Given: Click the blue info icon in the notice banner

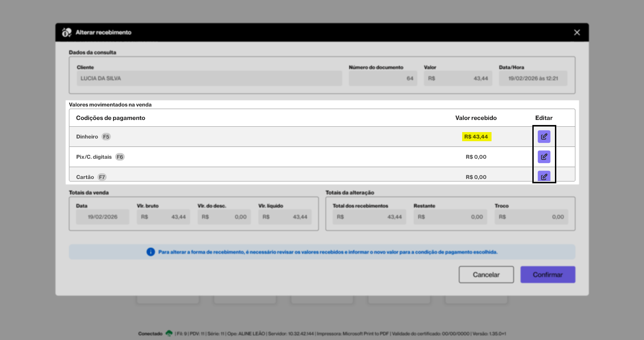Looking at the screenshot, I should (x=150, y=252).
